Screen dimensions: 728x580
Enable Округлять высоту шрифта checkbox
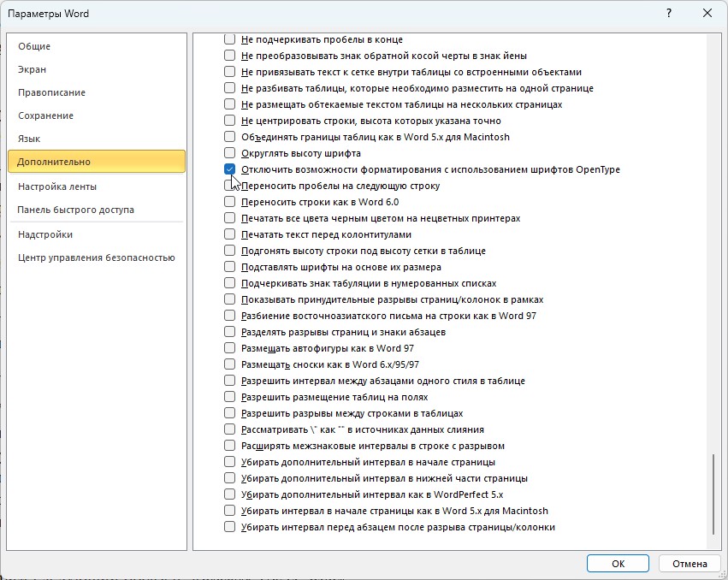point(229,153)
